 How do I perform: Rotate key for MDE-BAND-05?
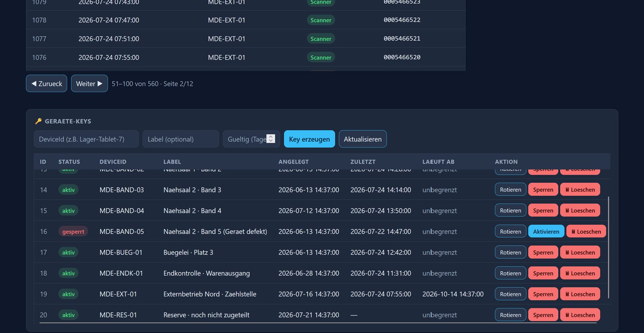(510, 232)
